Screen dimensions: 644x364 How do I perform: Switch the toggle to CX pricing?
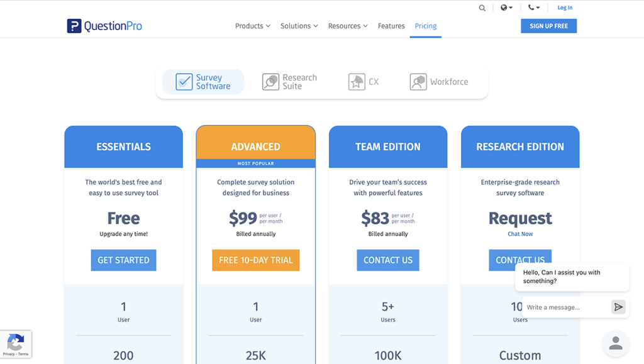coord(364,81)
